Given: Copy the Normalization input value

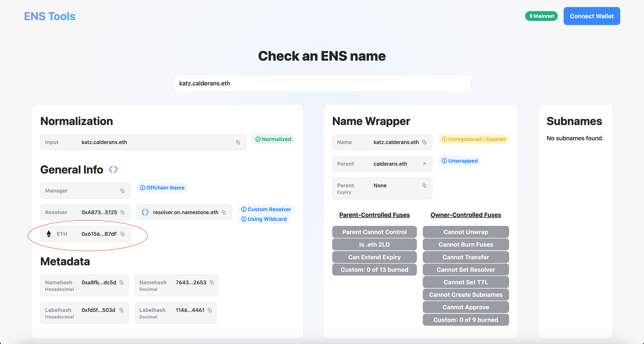Looking at the screenshot, I should [x=238, y=142].
